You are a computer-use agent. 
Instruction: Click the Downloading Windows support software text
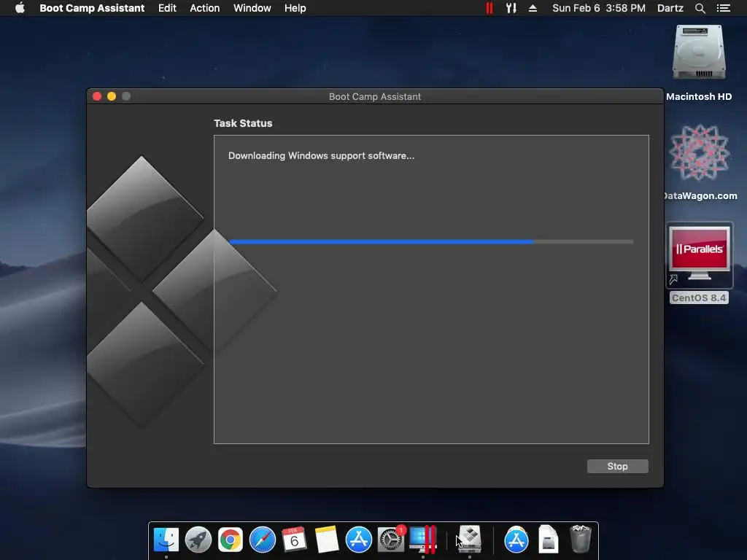click(x=321, y=156)
